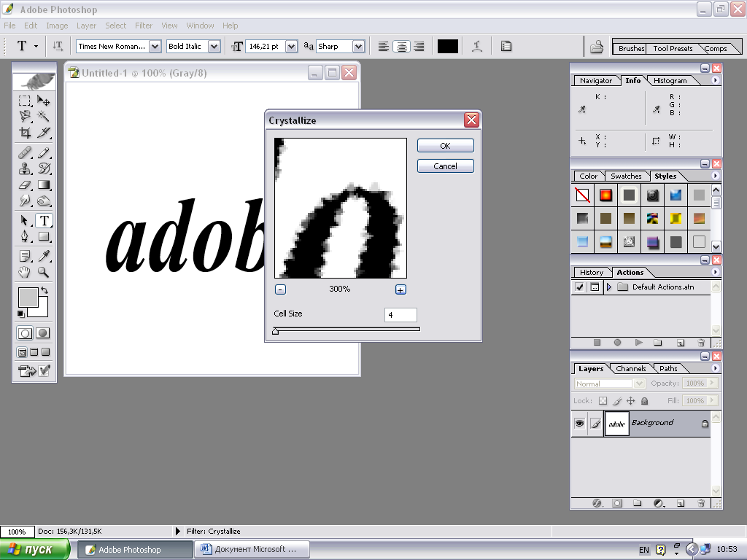Select the Zoom tool in toolbox
This screenshot has height=560, width=747.
pos(43,272)
